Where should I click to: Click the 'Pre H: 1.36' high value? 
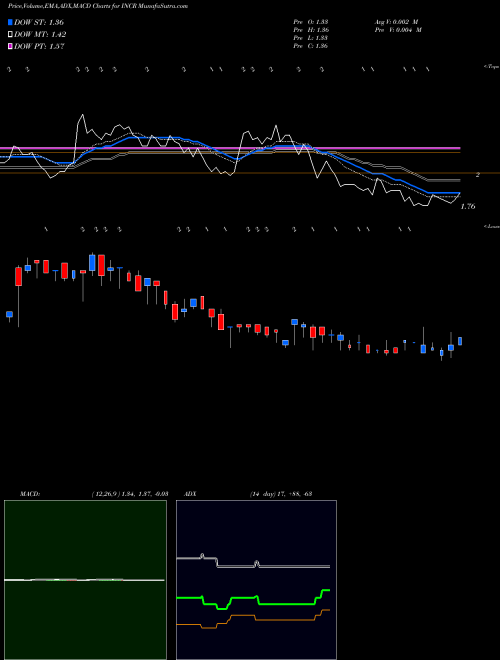click(311, 30)
